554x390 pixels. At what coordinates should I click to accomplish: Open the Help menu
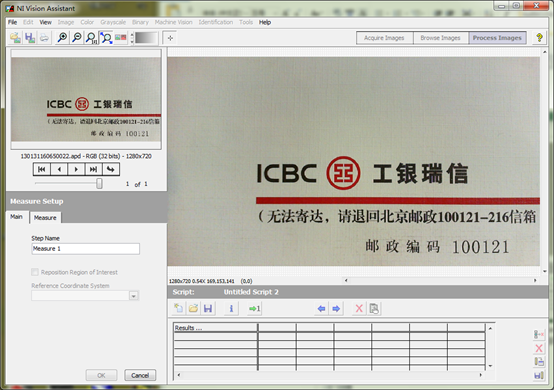pos(265,22)
